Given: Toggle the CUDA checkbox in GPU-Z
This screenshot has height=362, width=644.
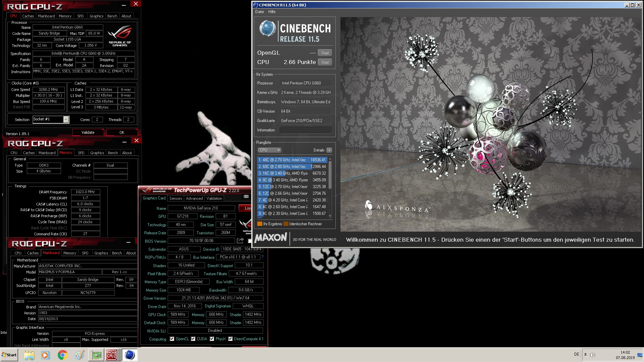Looking at the screenshot, I should point(193,339).
